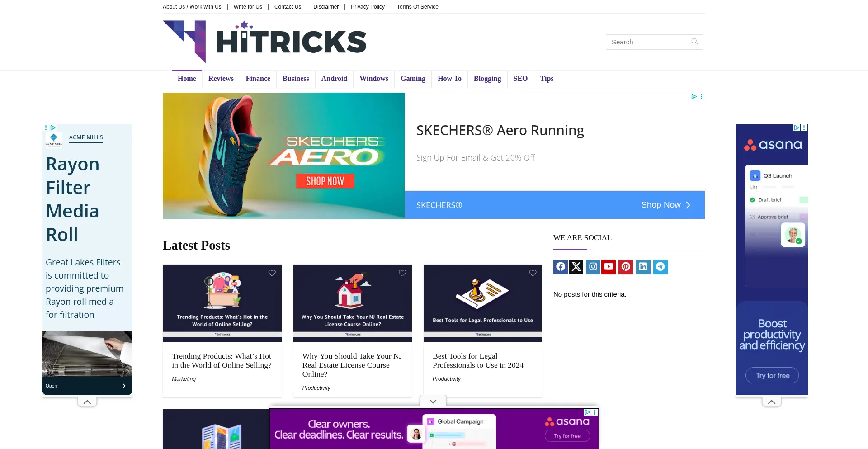This screenshot has width=868, height=449.
Task: Open the X (Twitter) social icon
Action: pos(576,267)
